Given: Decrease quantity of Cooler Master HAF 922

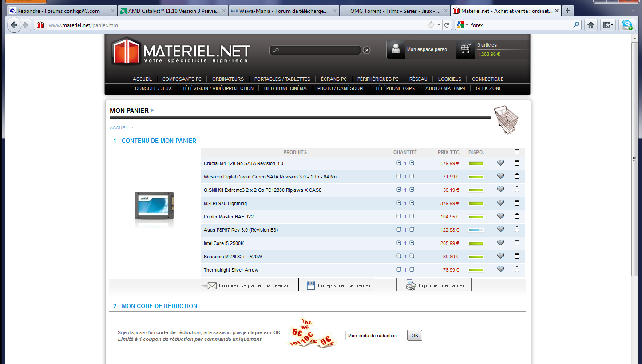Looking at the screenshot, I should click(x=399, y=216).
